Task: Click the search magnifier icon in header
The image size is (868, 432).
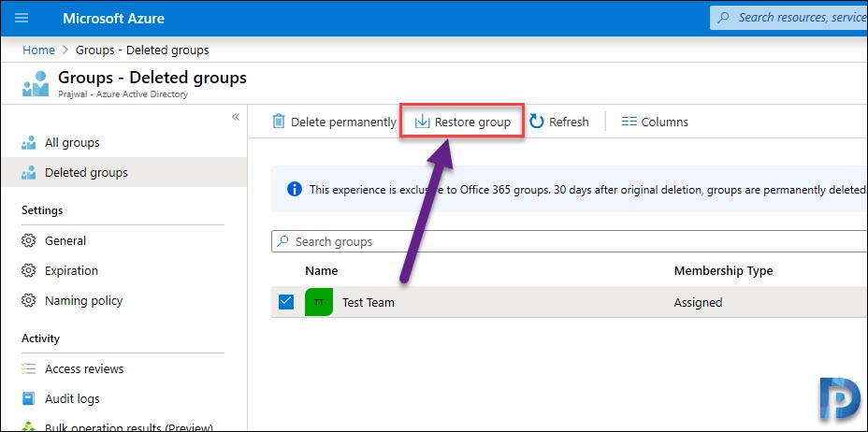Action: 722,18
